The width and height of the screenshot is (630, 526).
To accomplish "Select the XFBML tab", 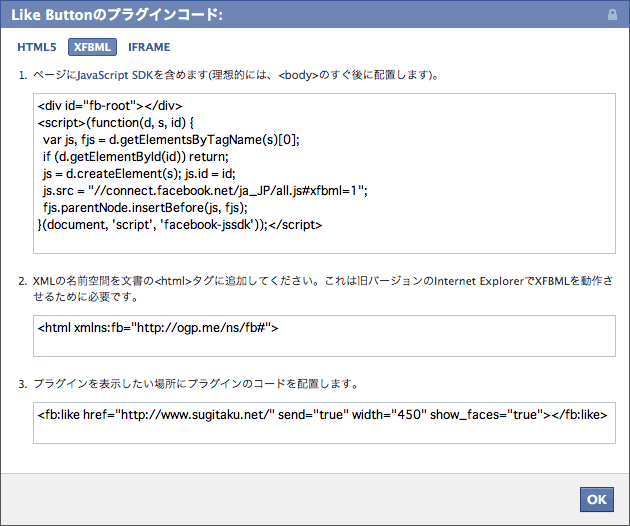I will click(92, 47).
